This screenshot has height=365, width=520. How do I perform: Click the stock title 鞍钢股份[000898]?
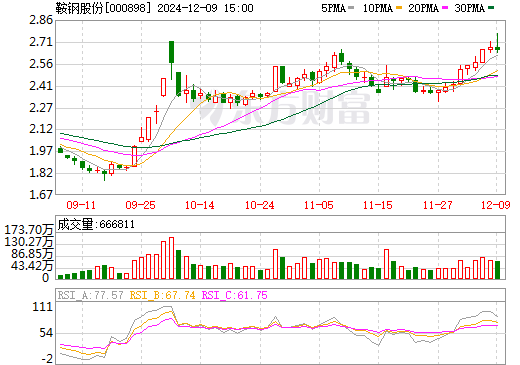click(x=103, y=8)
